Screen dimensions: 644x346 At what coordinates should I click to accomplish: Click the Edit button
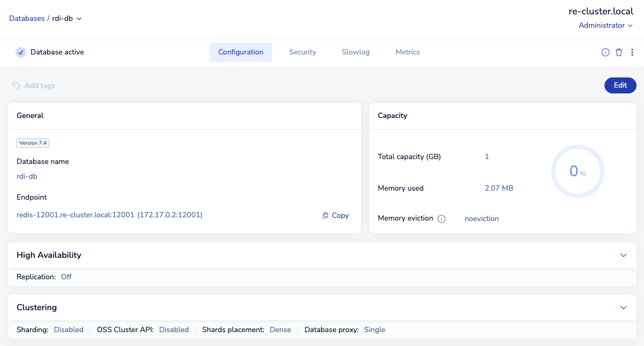[620, 85]
